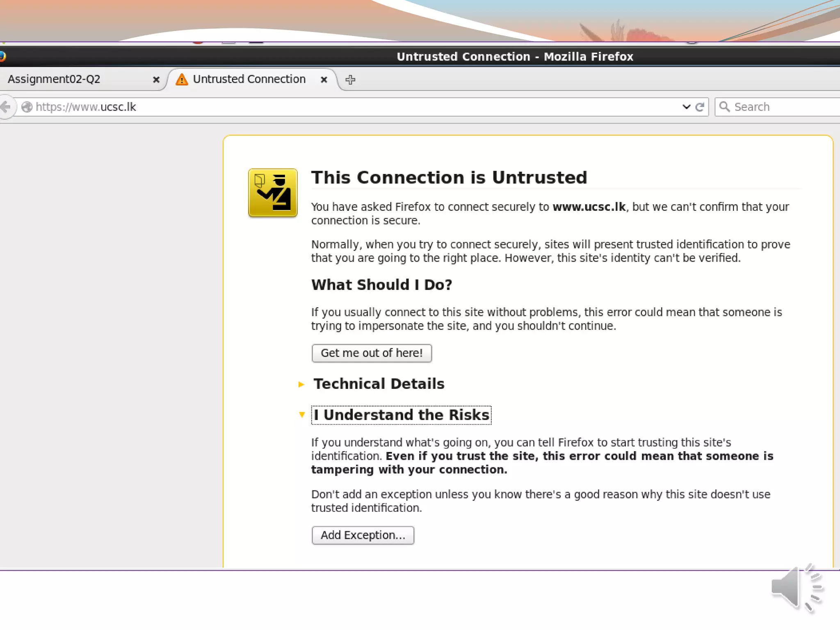Image resolution: width=840 pixels, height=630 pixels.
Task: Open the URL history dropdown arrow
Action: (x=686, y=107)
